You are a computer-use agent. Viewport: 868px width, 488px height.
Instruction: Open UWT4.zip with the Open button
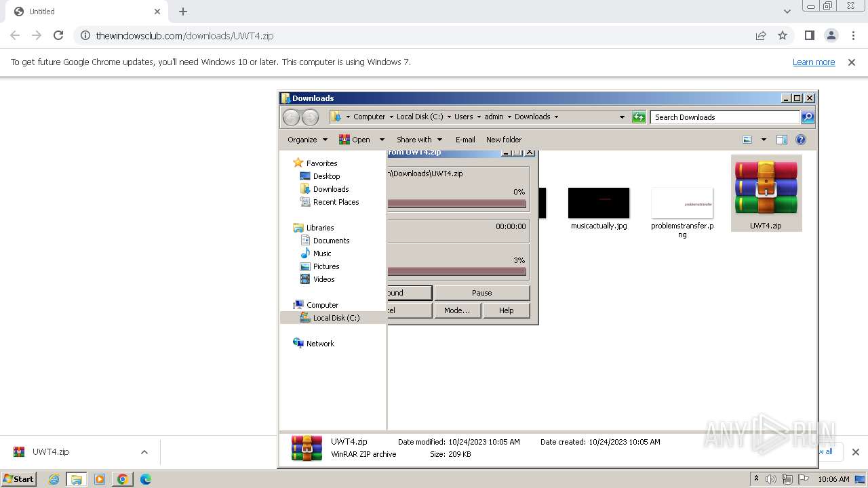coord(355,140)
